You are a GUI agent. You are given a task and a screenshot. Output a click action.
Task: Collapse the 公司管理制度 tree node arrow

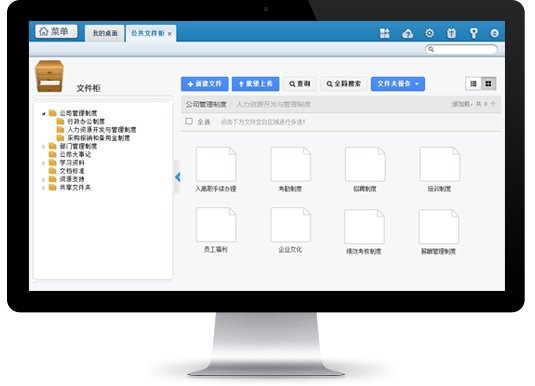43,113
